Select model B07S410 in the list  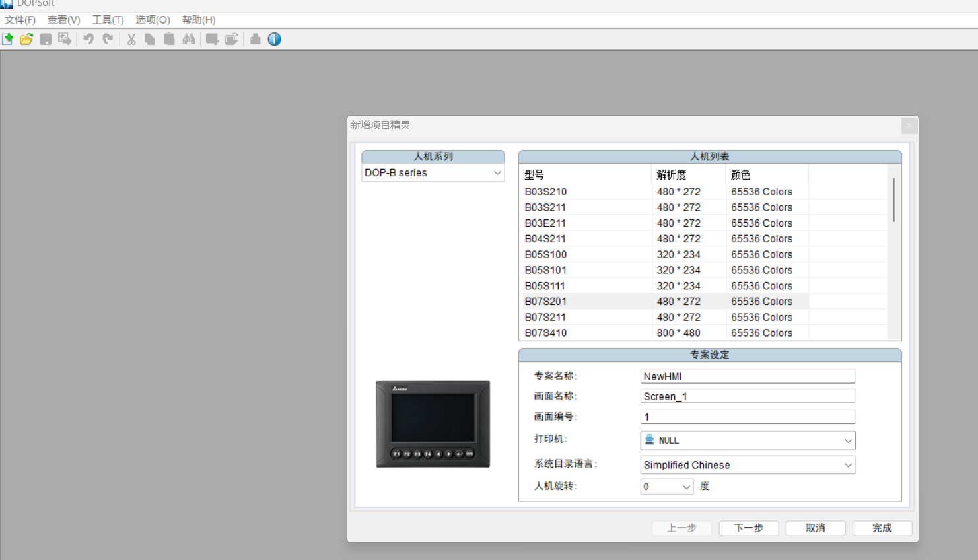tap(545, 333)
